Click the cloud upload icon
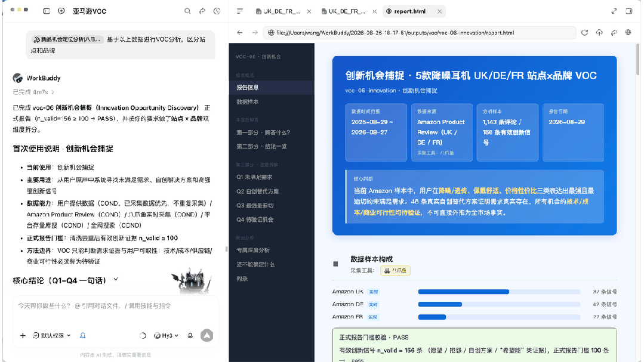 [599, 32]
